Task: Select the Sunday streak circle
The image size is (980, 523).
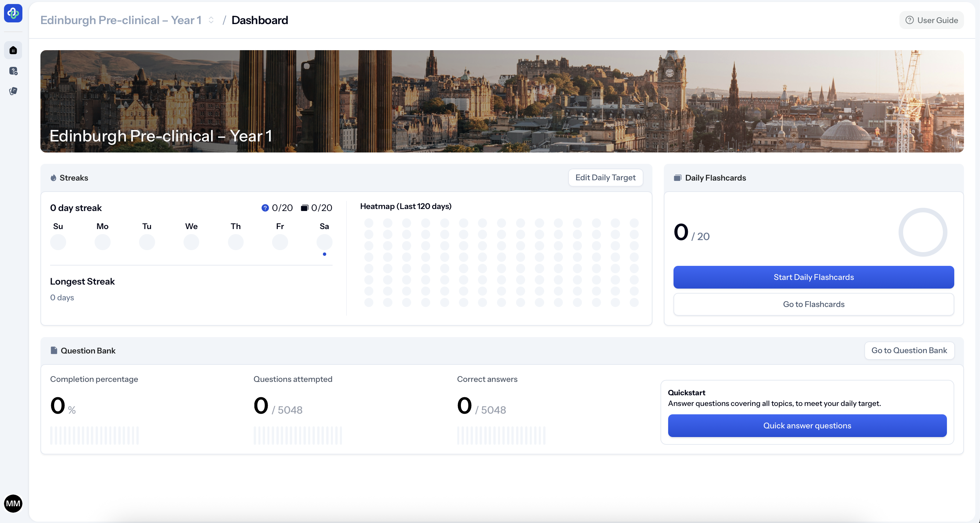Action: (58, 242)
